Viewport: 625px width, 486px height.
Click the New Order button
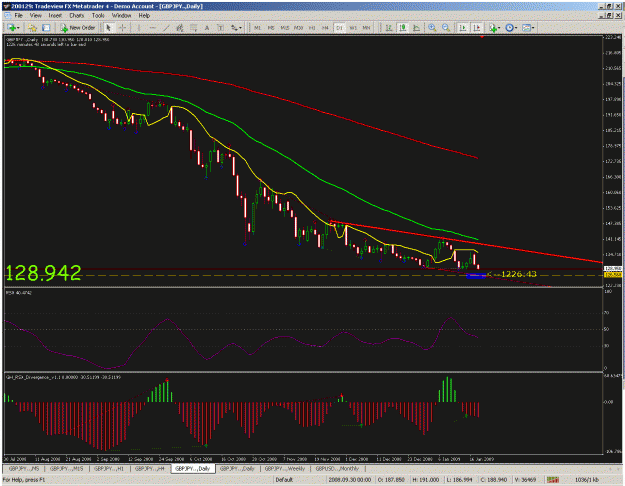[78, 28]
